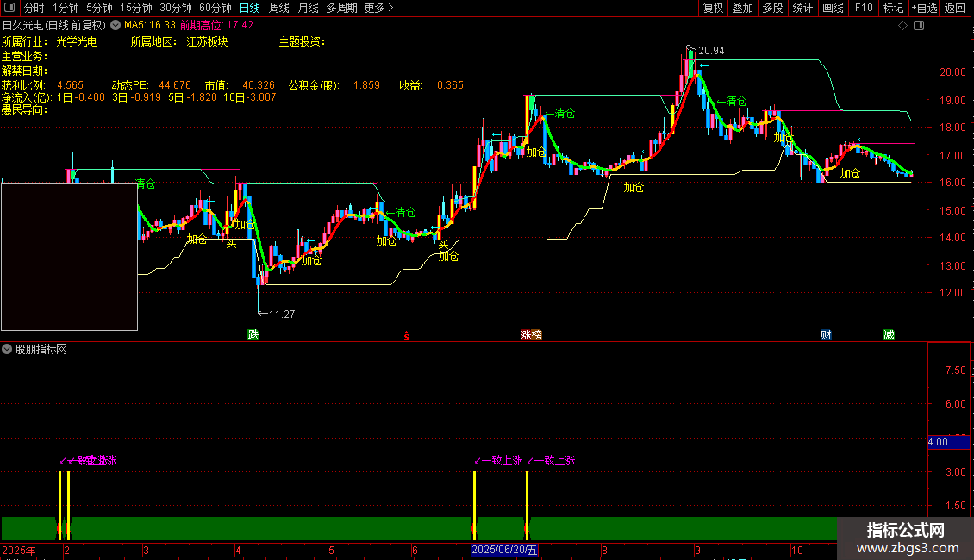Expand the 更多 periods menu
The width and height of the screenshot is (974, 560).
(x=378, y=8)
